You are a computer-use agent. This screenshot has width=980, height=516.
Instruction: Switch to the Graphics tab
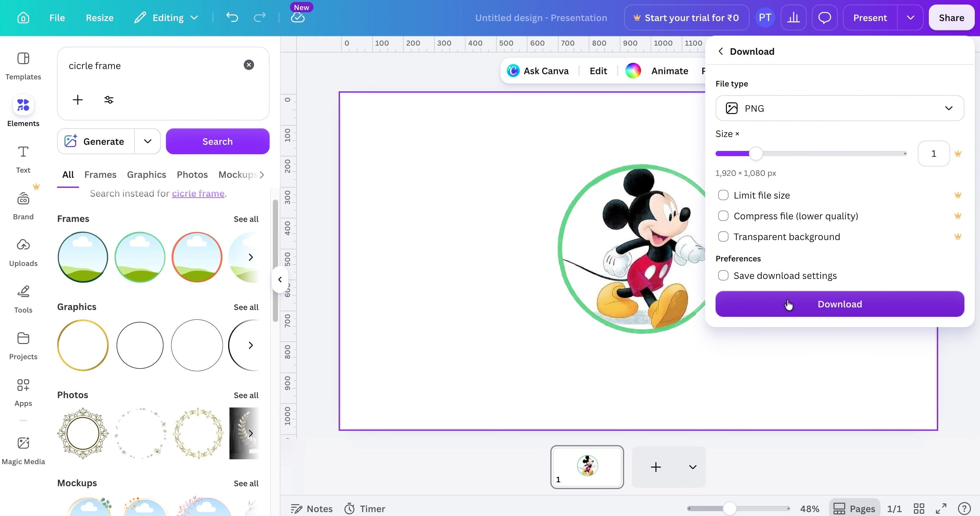(x=146, y=175)
